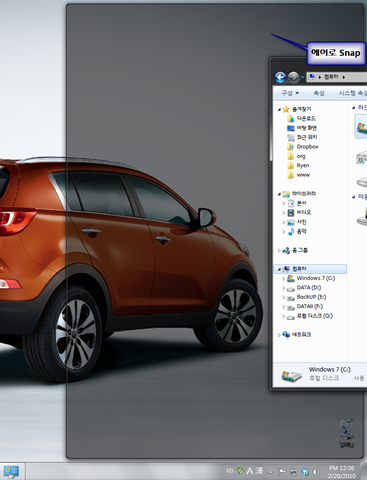Open the network tray icon
This screenshot has width=367, height=480.
(294, 472)
